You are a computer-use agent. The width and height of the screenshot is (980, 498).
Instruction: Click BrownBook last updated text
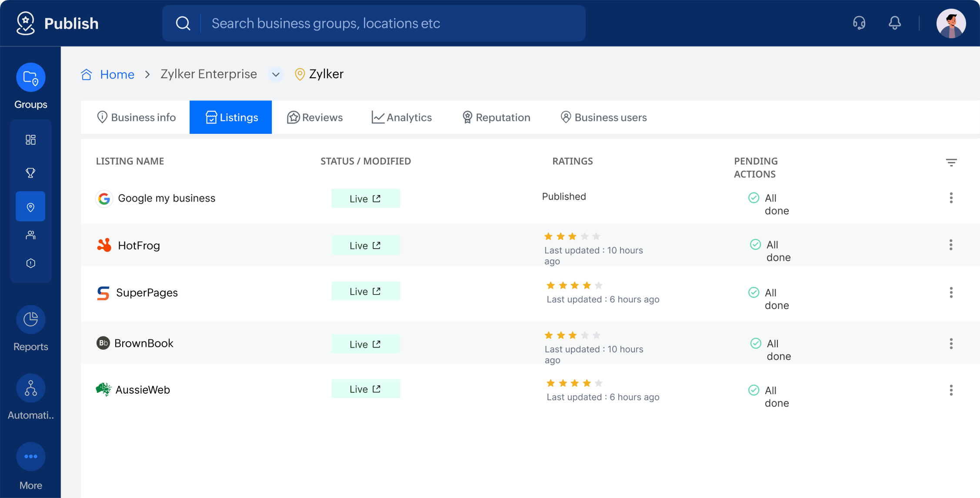(594, 355)
